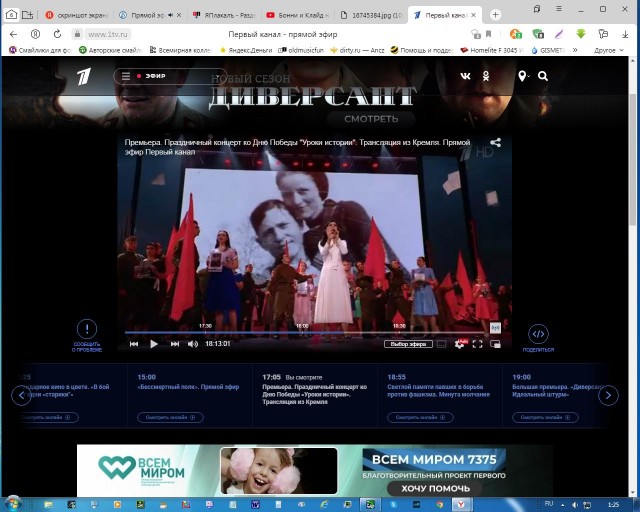Open browser downloads
The image size is (640, 512).
[x=625, y=34]
